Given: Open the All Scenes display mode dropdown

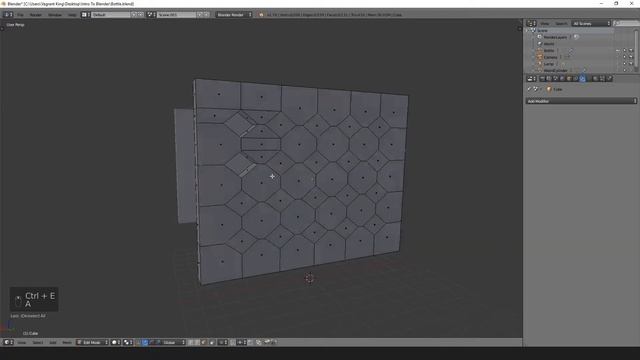Looking at the screenshot, I should pyautogui.click(x=591, y=24).
